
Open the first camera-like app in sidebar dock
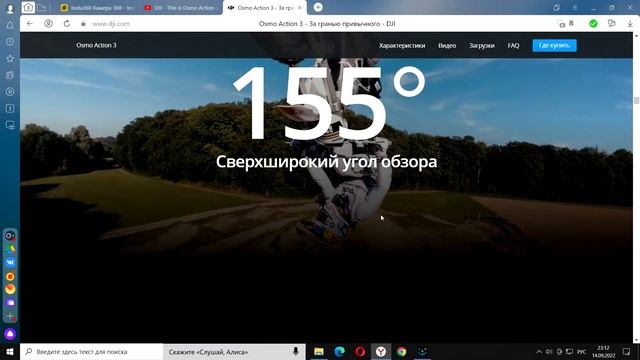click(10, 236)
